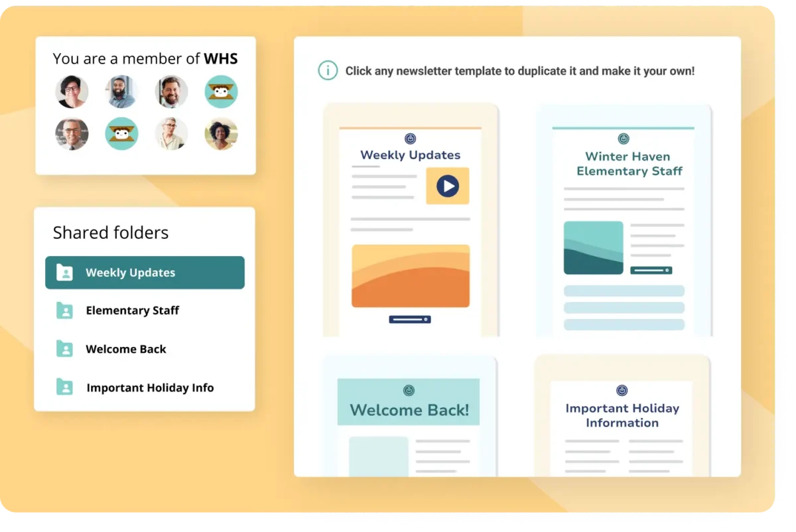Click the logo badge above Welcome Back! title
796x532 pixels.
point(409,391)
